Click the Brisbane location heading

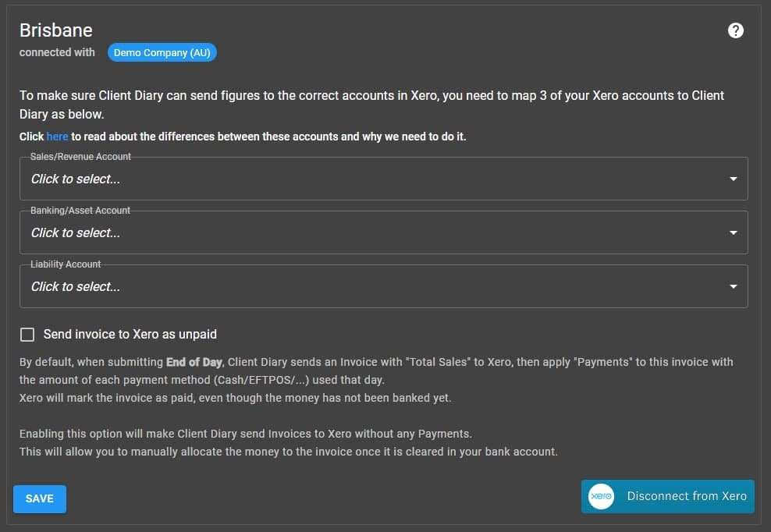pyautogui.click(x=56, y=30)
